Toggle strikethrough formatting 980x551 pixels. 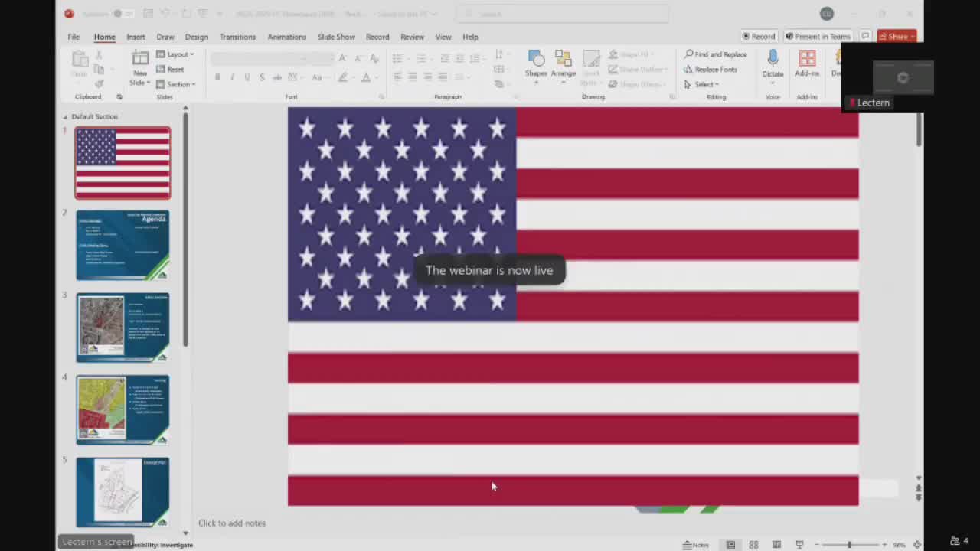click(x=277, y=77)
